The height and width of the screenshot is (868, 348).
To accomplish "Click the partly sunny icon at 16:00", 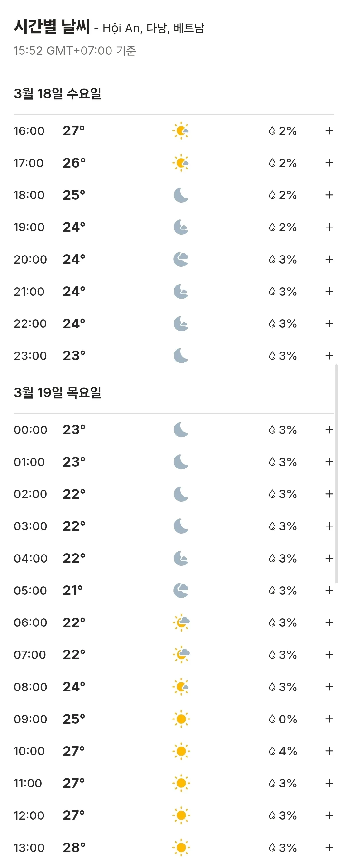I will [181, 131].
